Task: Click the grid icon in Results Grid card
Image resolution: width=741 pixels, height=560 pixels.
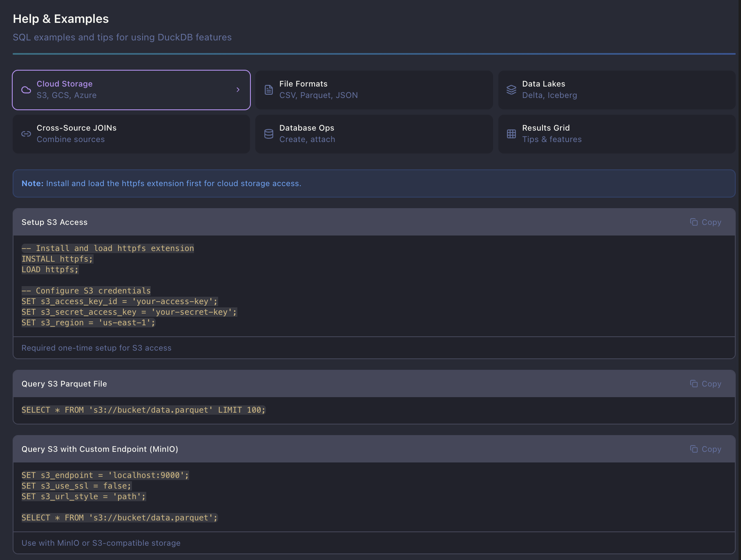Action: coord(511,134)
